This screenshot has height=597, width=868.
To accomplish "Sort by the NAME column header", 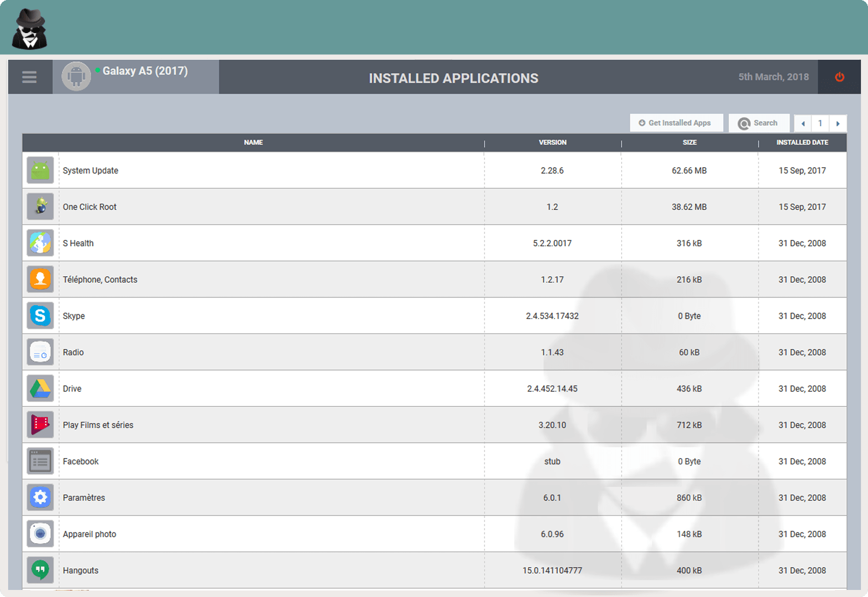I will click(x=253, y=143).
